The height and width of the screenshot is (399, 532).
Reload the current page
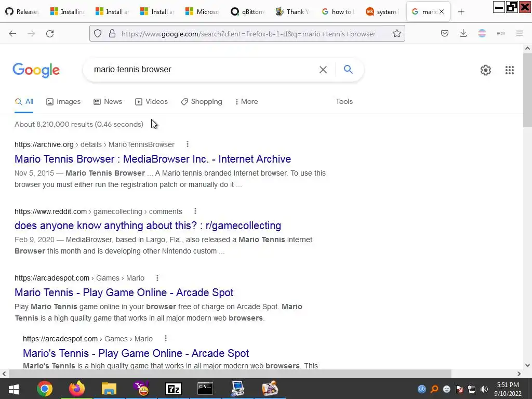50,34
